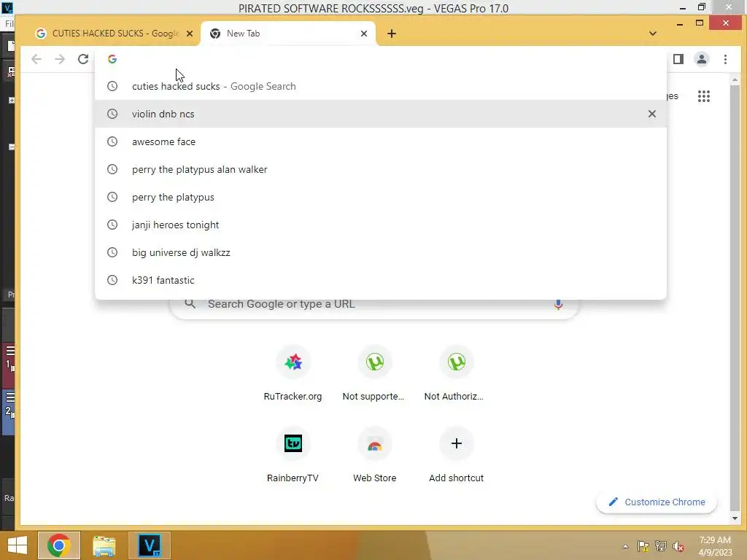Choose the awesome face suggestion
This screenshot has width=747, height=560.
(381, 141)
